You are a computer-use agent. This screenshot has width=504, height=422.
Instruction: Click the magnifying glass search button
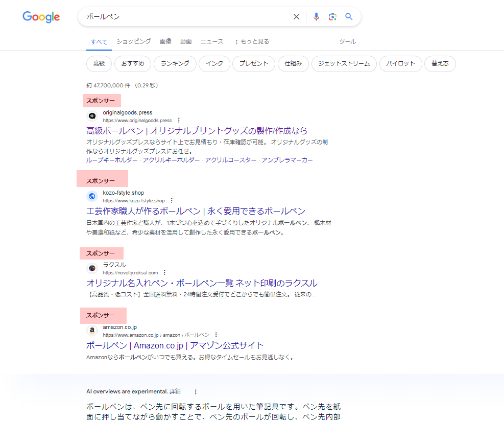[x=349, y=17]
